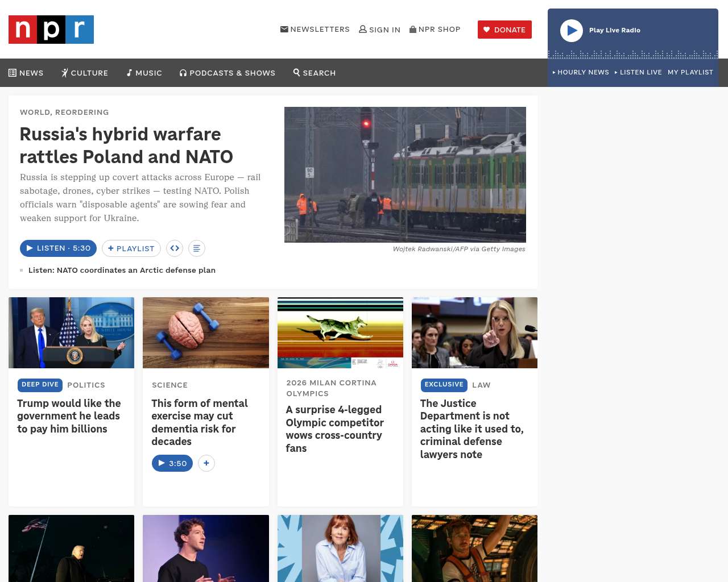Open 2026 Milan Cortina Olympics category

coord(331,388)
